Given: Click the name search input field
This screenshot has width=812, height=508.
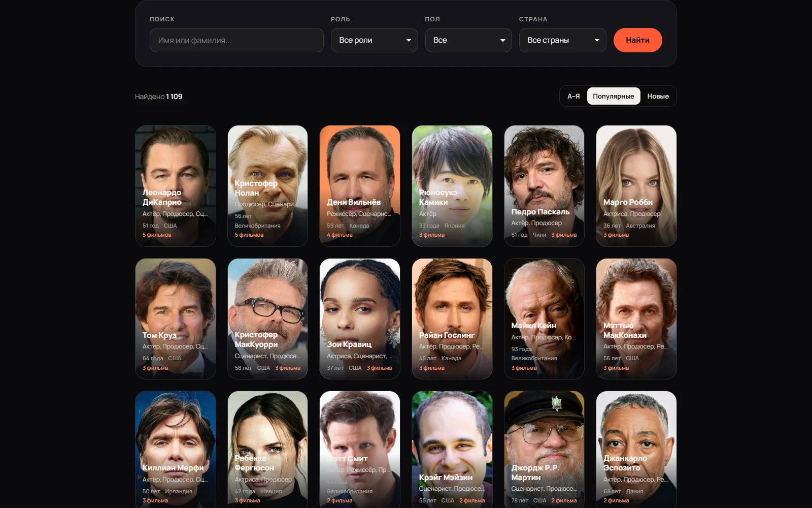Looking at the screenshot, I should (x=236, y=40).
